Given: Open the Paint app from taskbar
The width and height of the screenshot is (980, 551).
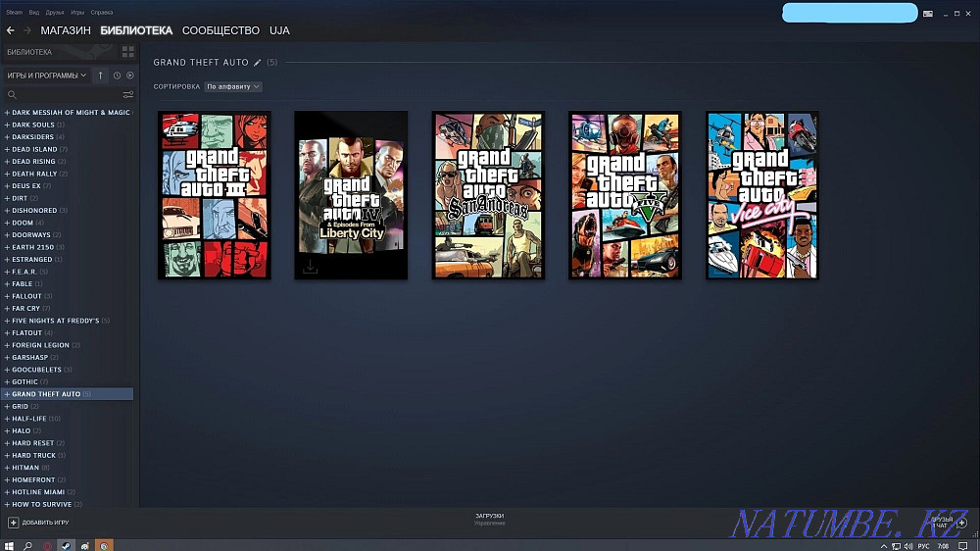Looking at the screenshot, I should [85, 546].
